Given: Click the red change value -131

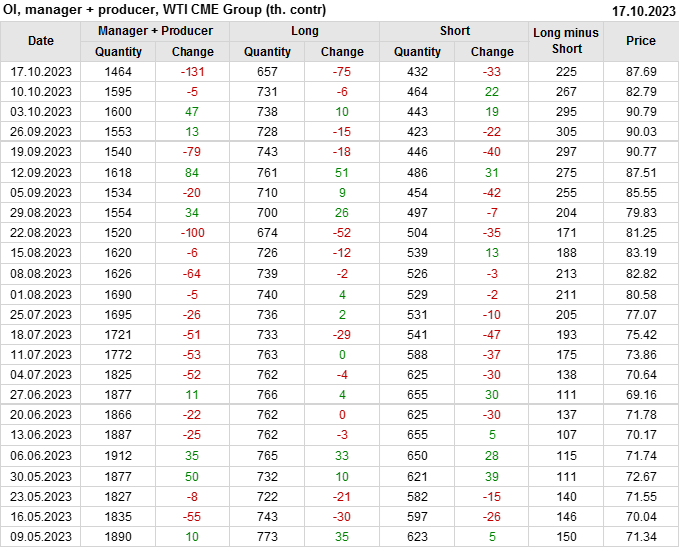Looking at the screenshot, I should click(x=192, y=72).
